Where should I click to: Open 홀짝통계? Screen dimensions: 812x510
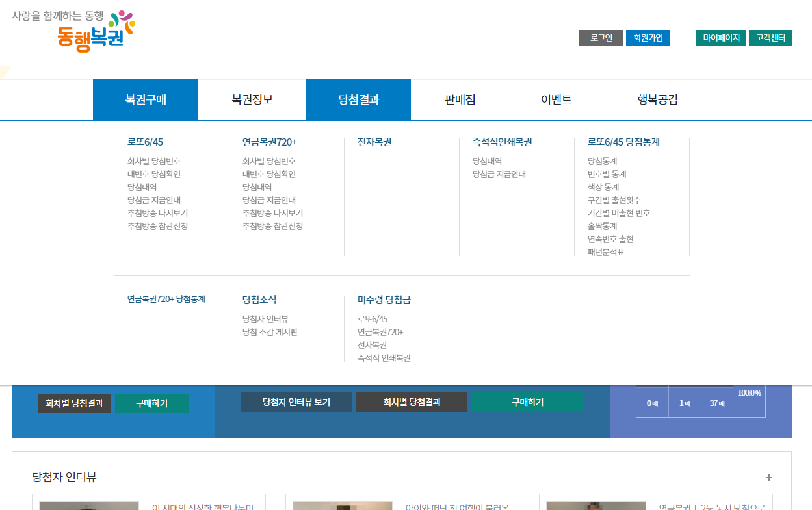pos(603,226)
